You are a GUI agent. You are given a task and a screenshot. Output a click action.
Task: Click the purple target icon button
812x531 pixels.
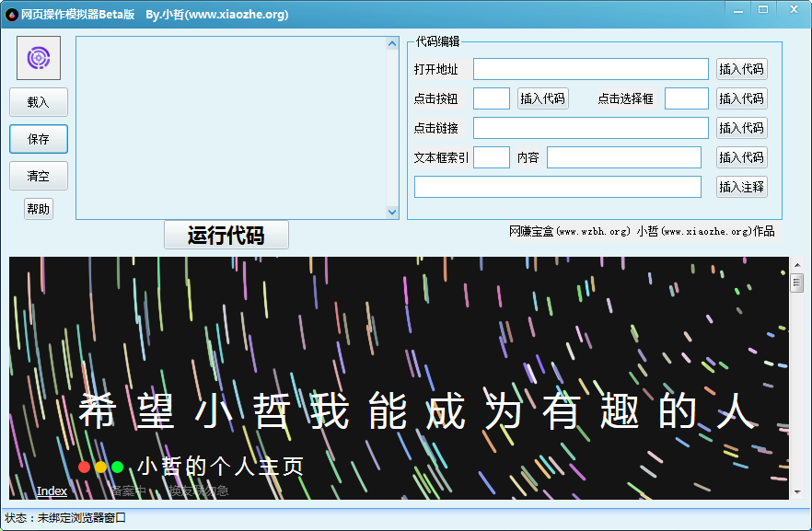(39, 58)
